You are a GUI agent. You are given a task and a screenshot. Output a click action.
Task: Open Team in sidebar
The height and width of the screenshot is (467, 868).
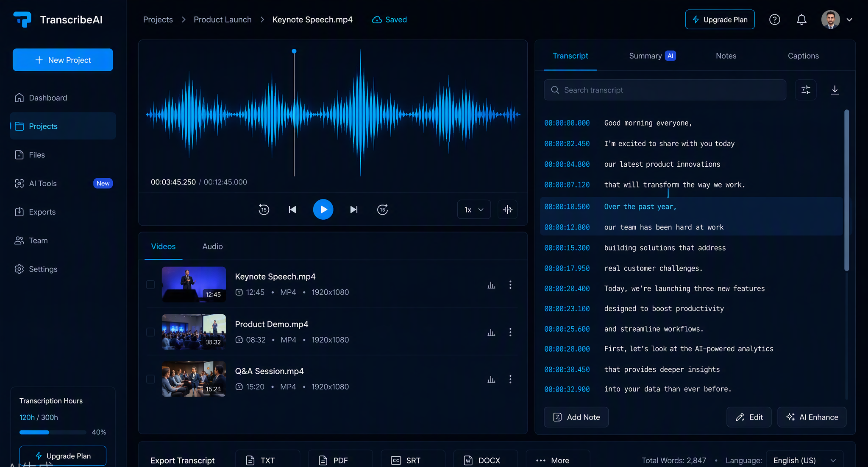pos(63,240)
